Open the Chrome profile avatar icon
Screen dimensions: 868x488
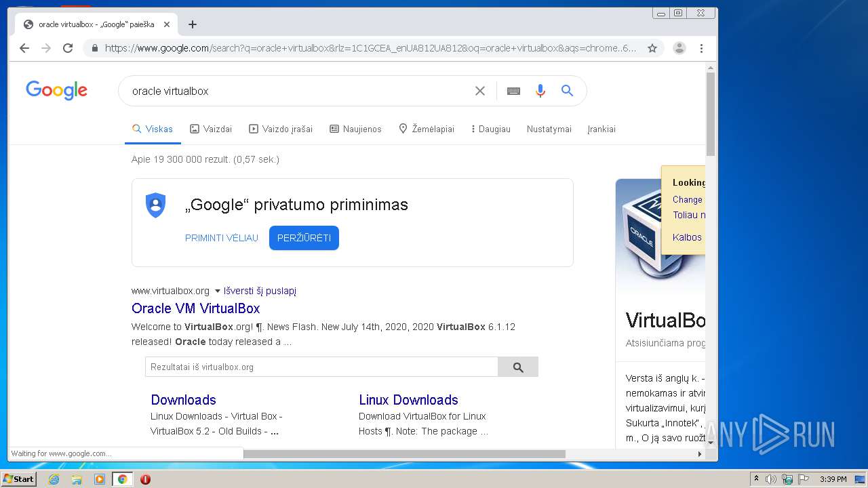pyautogui.click(x=679, y=48)
